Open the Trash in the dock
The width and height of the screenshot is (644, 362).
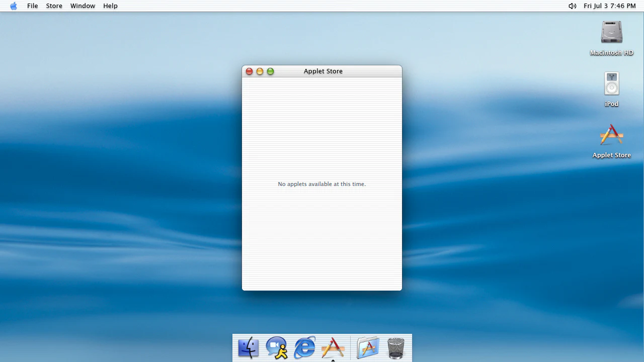pyautogui.click(x=396, y=347)
